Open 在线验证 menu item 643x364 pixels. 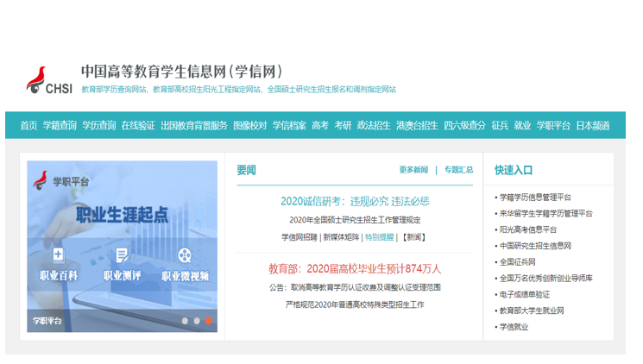138,125
